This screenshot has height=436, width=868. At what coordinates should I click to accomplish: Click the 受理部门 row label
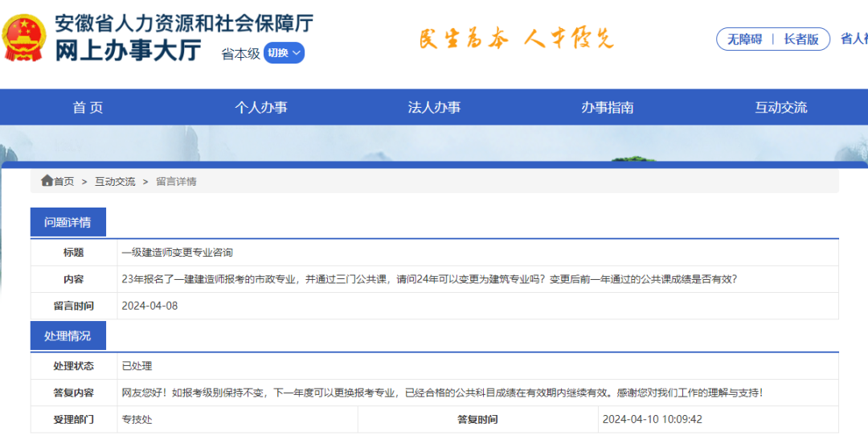74,420
